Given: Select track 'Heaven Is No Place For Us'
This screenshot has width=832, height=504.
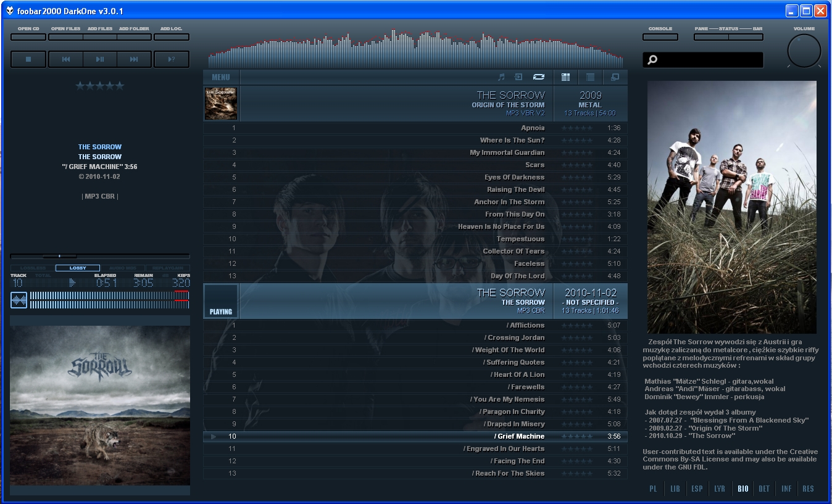Looking at the screenshot, I should point(415,226).
